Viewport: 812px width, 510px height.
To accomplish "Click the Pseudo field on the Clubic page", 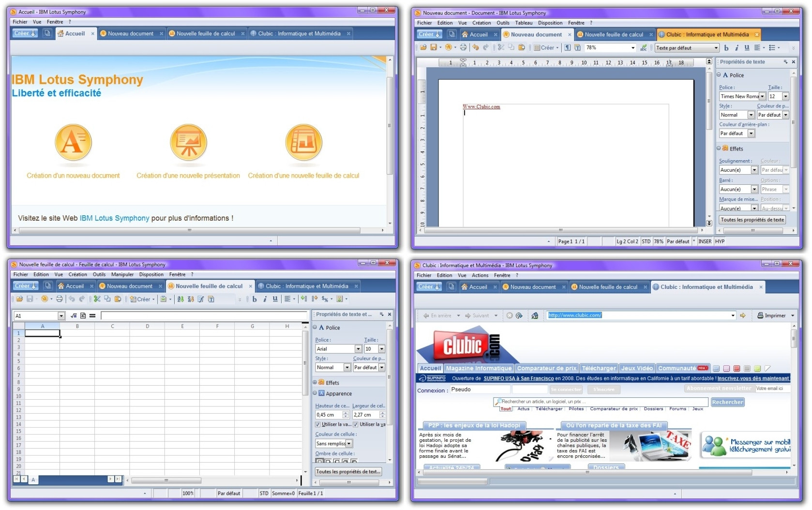I will point(480,390).
